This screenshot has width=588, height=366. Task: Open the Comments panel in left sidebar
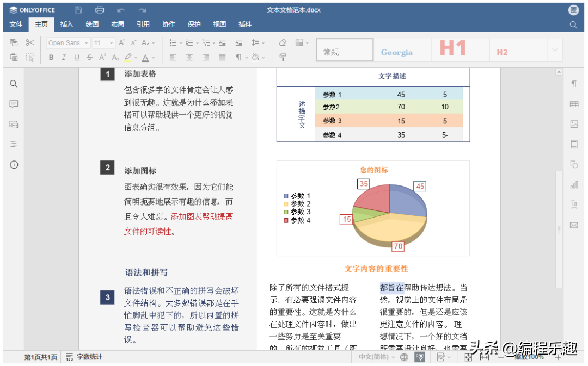point(14,104)
